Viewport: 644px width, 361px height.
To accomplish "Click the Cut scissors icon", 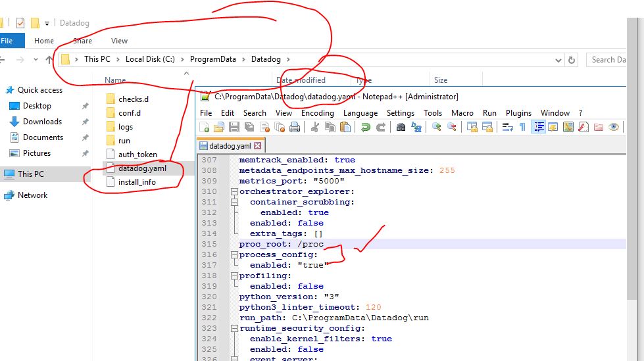I will 314,128.
